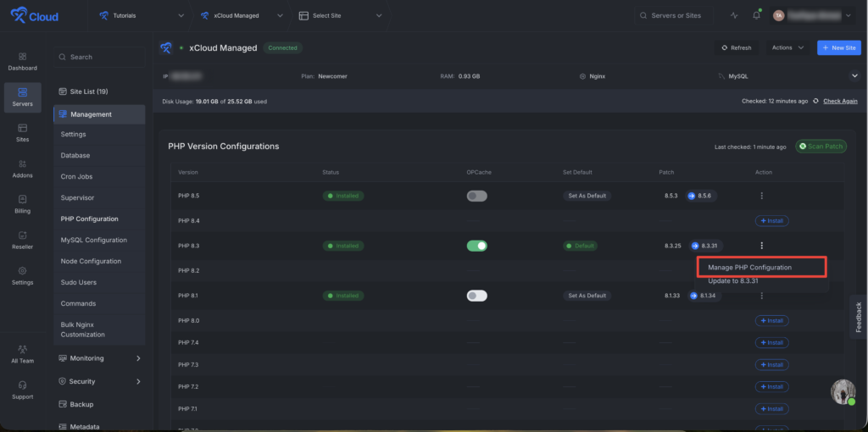
Task: Open Sudo Users under Management
Action: pyautogui.click(x=79, y=283)
